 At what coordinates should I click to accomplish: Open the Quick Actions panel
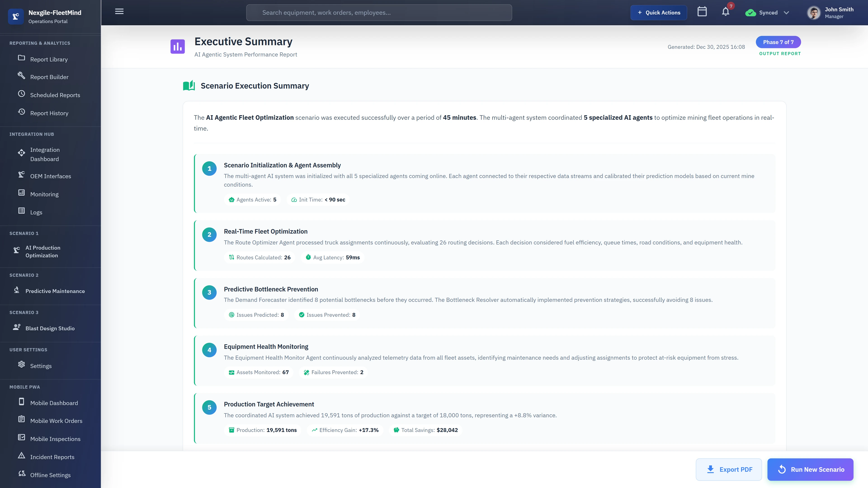click(x=658, y=12)
